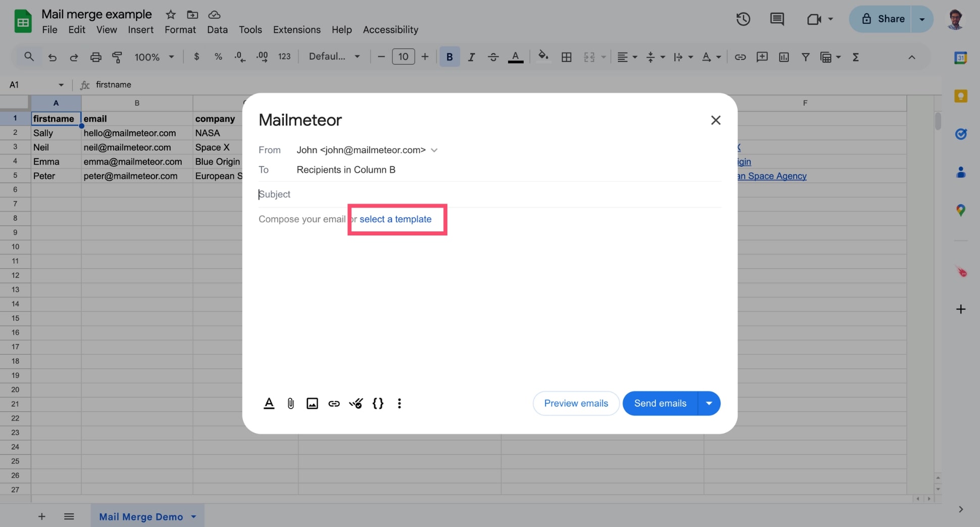Click the Undo toolbar icon
980x527 pixels.
(x=52, y=57)
